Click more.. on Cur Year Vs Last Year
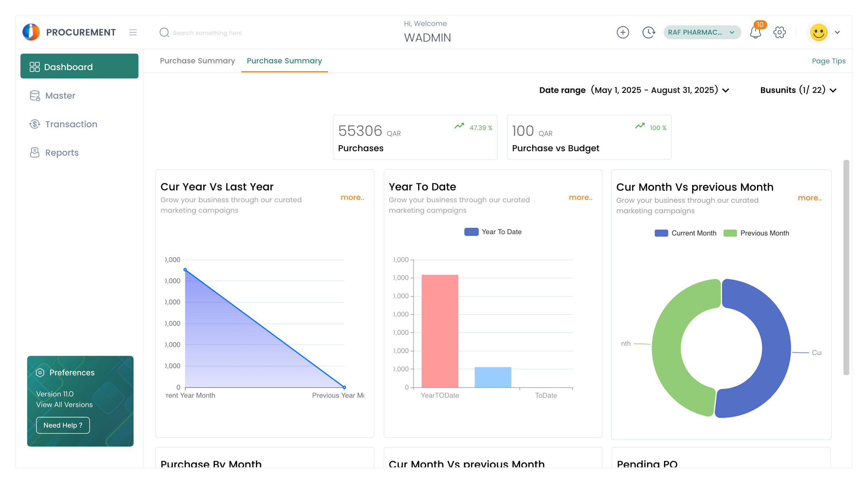The height and width of the screenshot is (483, 868). tap(352, 197)
